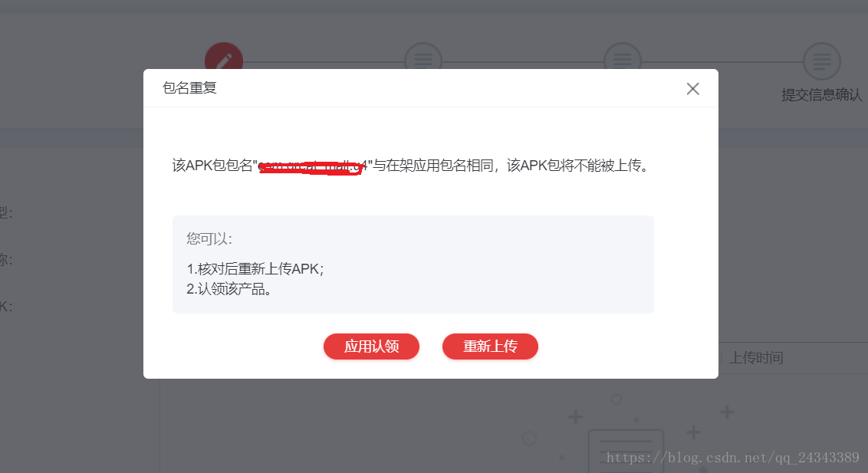The image size is (868, 473).
Task: Click the 应用认领 button
Action: (371, 347)
